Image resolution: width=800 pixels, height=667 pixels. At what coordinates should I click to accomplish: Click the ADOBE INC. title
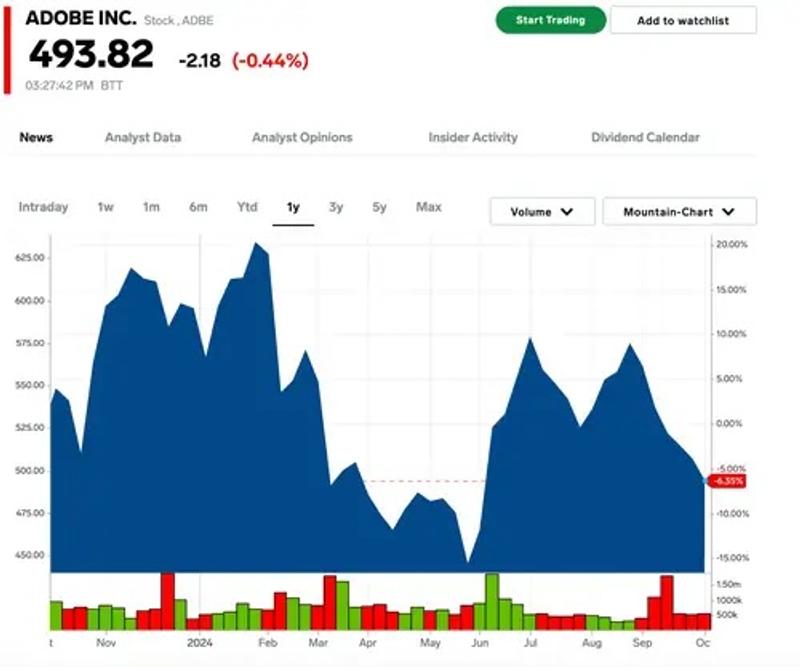click(x=81, y=18)
